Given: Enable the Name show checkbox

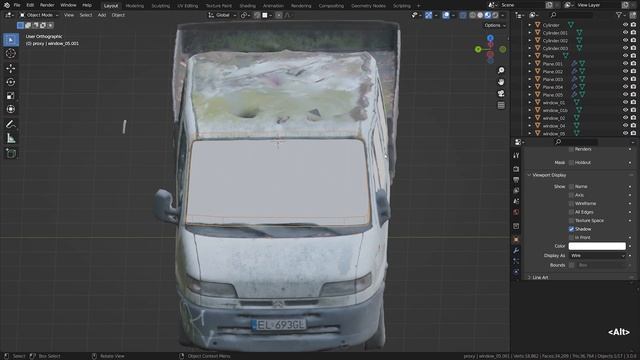Looking at the screenshot, I should (x=571, y=187).
